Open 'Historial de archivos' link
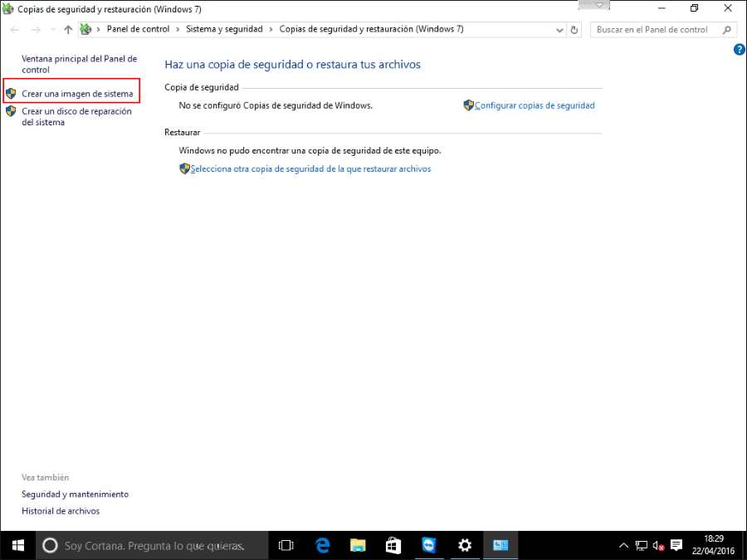The image size is (747, 560). click(x=61, y=511)
